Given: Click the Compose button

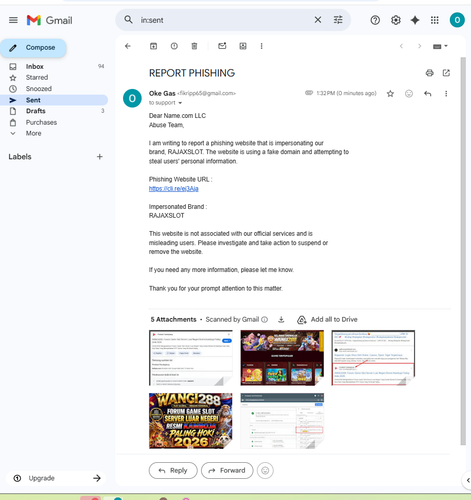Looking at the screenshot, I should coord(33,48).
